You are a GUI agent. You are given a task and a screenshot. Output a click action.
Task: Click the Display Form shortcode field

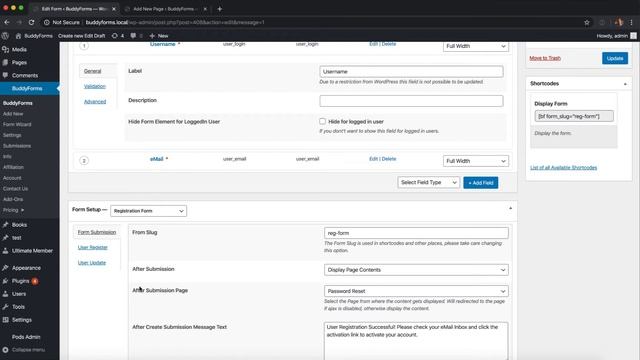point(574,116)
